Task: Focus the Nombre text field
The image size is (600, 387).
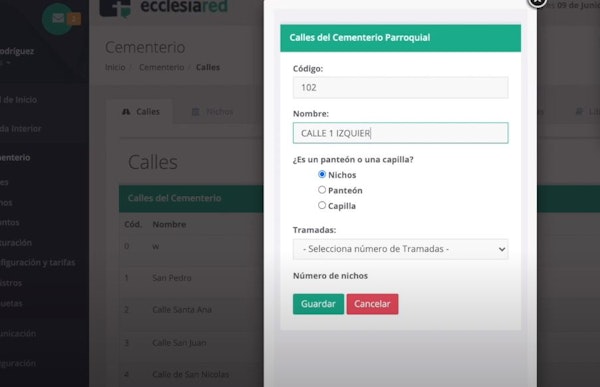Action: point(401,133)
